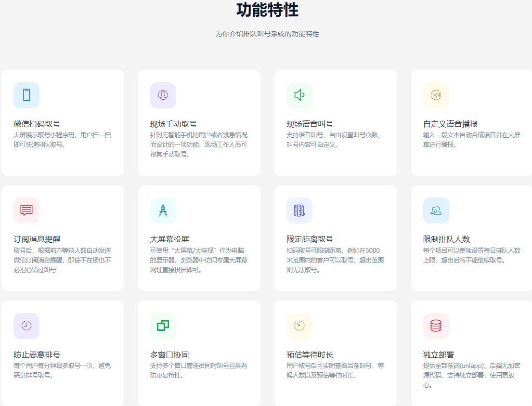Click the ruler and pencil icon for 限定距离取号
The height and width of the screenshot is (406, 532).
pyautogui.click(x=299, y=210)
